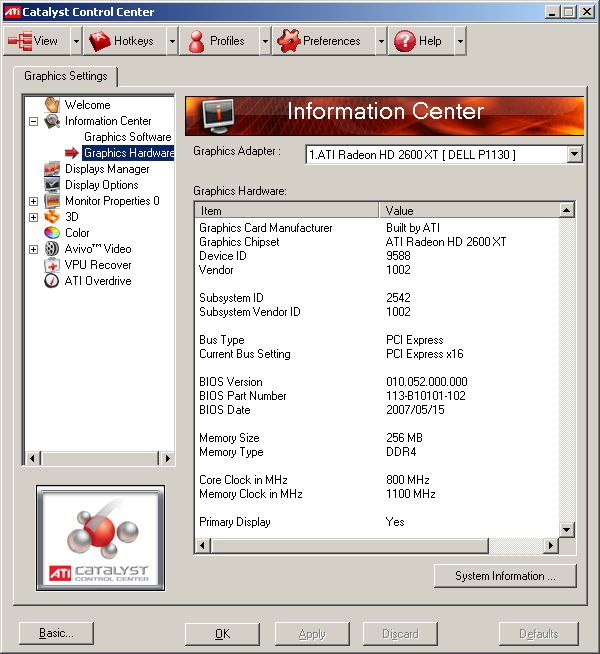The height and width of the screenshot is (654, 600).
Task: Click hardware list scroll down arrow
Action: [566, 530]
